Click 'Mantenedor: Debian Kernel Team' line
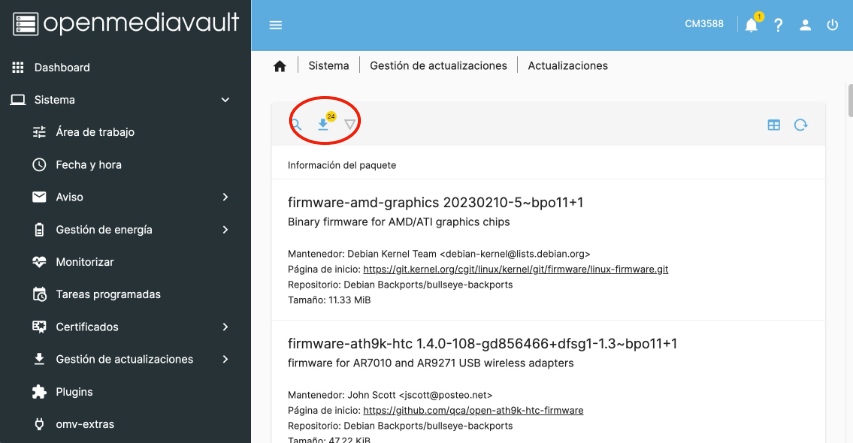 click(439, 254)
